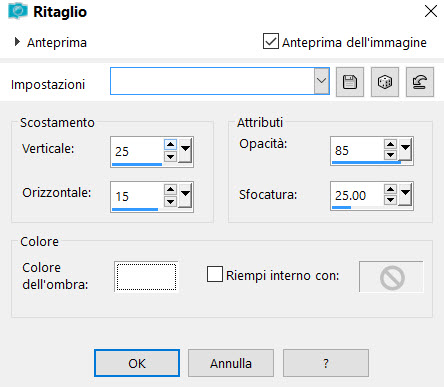
Task: Reset settings to default with arrow icon
Action: (420, 82)
